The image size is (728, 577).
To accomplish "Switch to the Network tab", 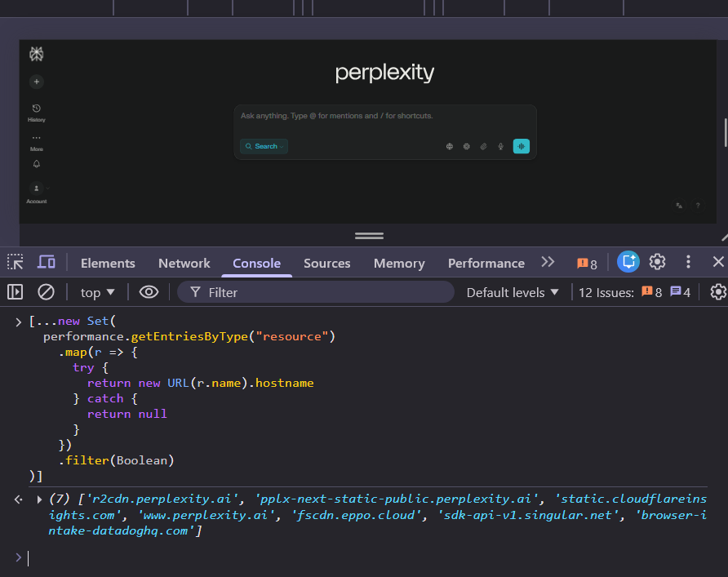I will coord(184,263).
